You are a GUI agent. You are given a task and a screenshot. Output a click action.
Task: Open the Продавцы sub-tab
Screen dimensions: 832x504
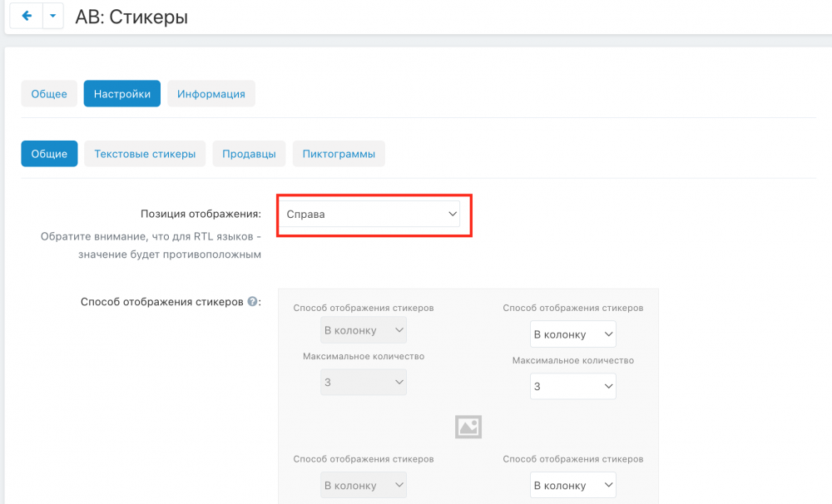(249, 154)
